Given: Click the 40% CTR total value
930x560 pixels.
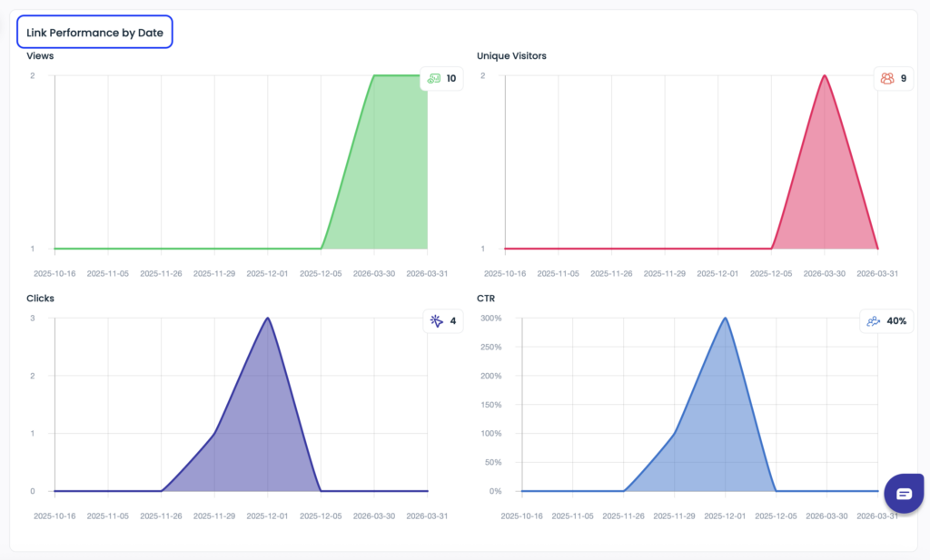Looking at the screenshot, I should tap(895, 320).
